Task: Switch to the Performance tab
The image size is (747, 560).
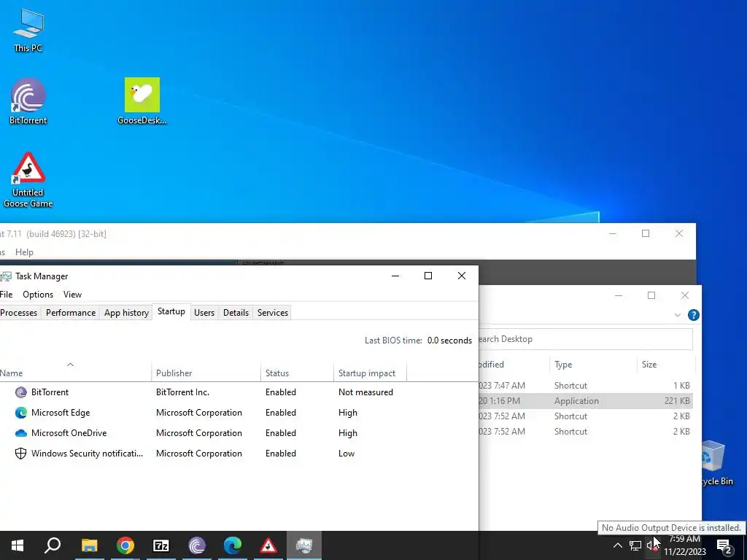Action: click(x=71, y=312)
